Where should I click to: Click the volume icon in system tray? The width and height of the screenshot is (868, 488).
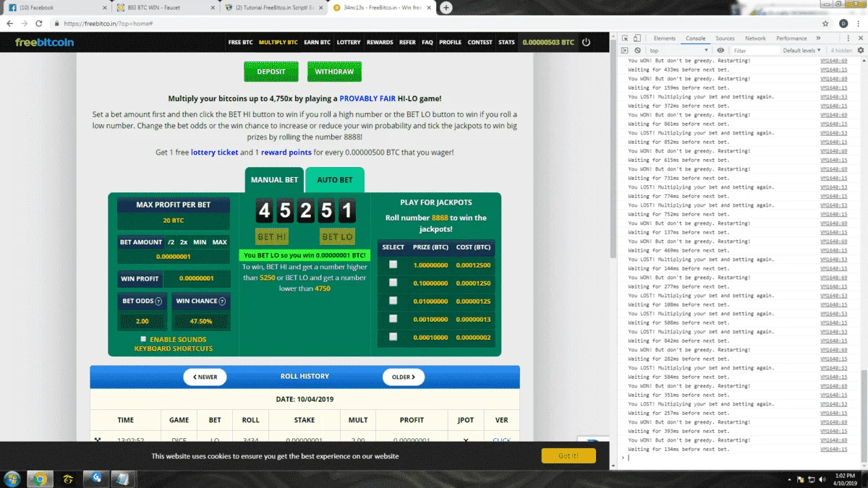[x=822, y=479]
